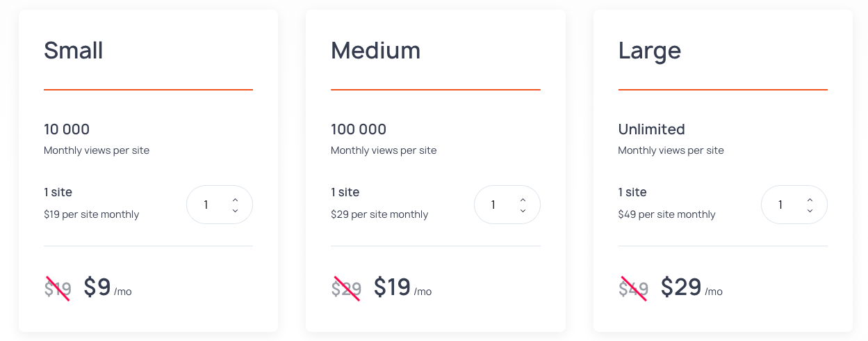Decrease site count on Small plan

235,210
